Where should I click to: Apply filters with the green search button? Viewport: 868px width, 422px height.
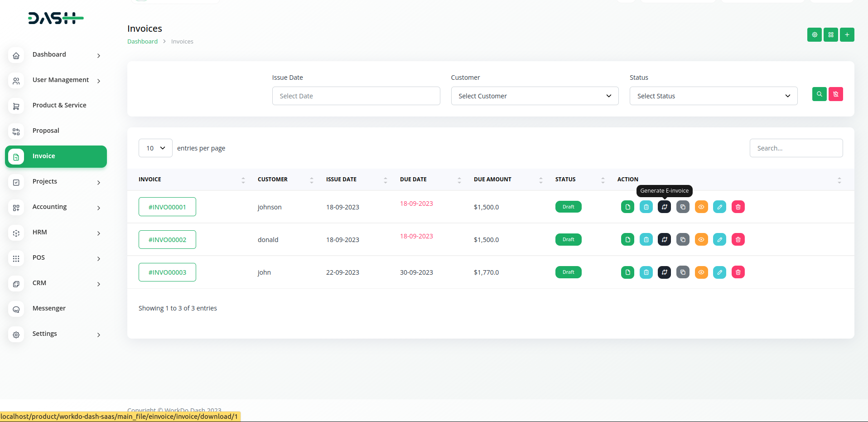click(819, 94)
